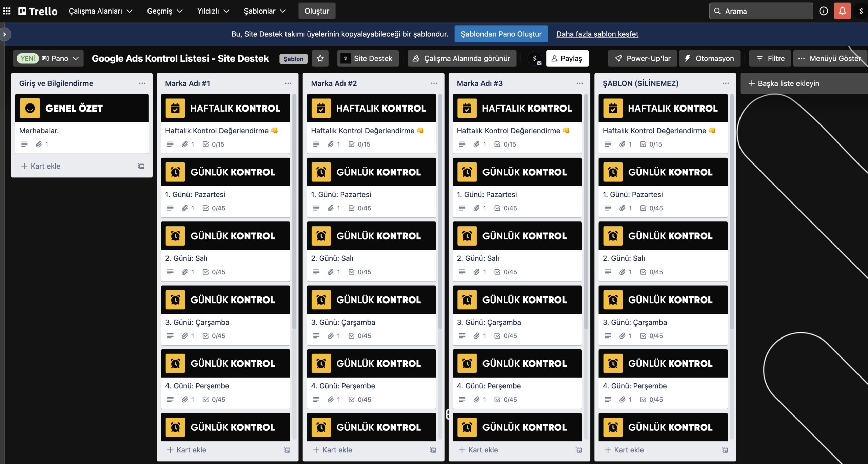Create card from template in Marka Adı #1

pos(287,450)
